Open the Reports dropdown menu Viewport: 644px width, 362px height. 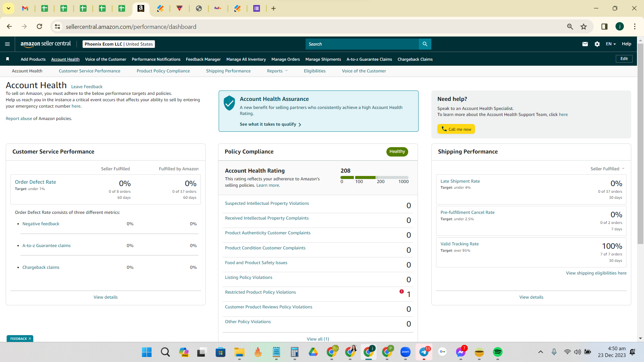[277, 71]
